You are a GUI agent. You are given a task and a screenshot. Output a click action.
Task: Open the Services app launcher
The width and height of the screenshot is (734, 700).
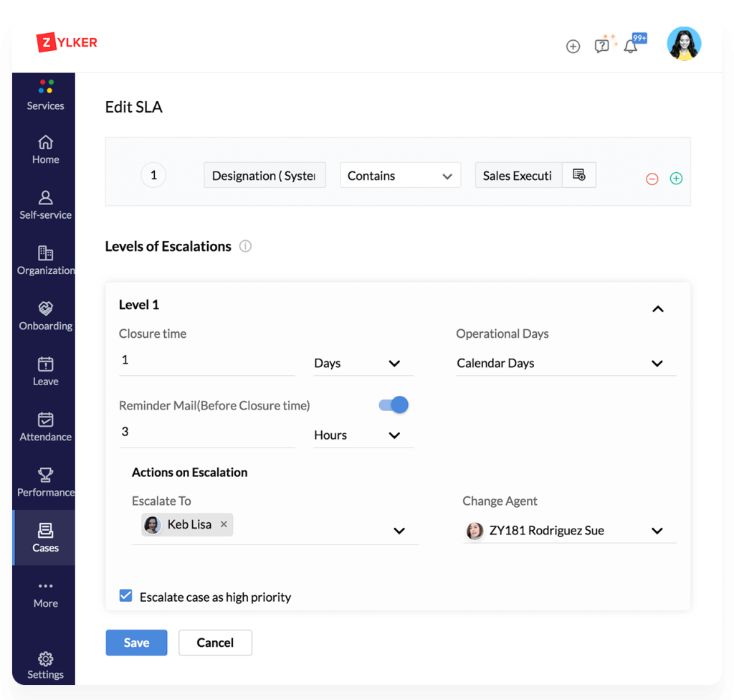tap(45, 95)
